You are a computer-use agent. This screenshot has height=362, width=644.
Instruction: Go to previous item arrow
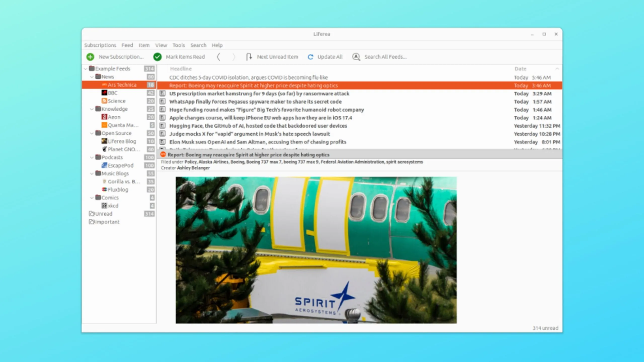point(218,57)
